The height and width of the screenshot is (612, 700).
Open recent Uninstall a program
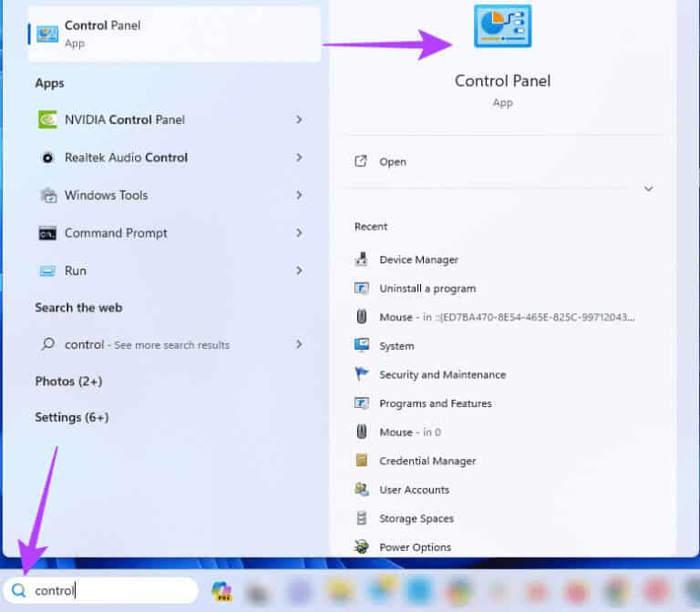(x=427, y=289)
